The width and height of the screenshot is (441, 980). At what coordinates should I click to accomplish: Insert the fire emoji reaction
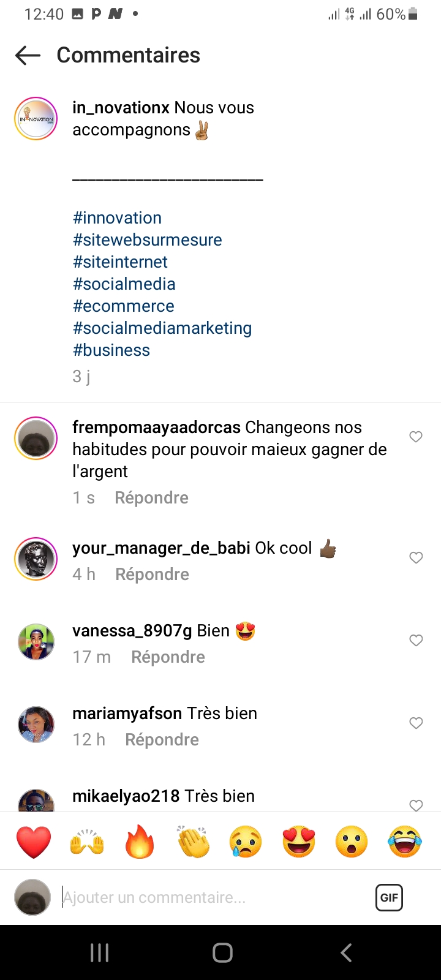(x=140, y=842)
